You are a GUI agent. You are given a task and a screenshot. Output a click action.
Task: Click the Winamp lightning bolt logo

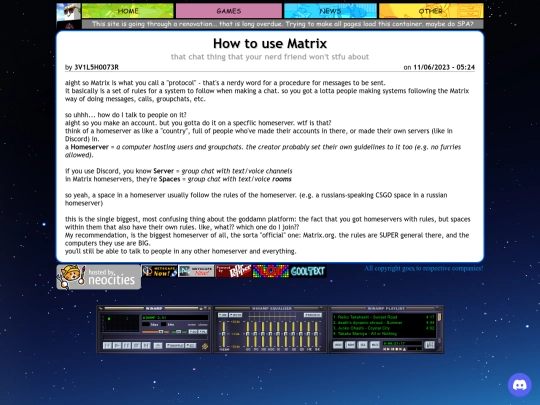pyautogui.click(x=205, y=346)
